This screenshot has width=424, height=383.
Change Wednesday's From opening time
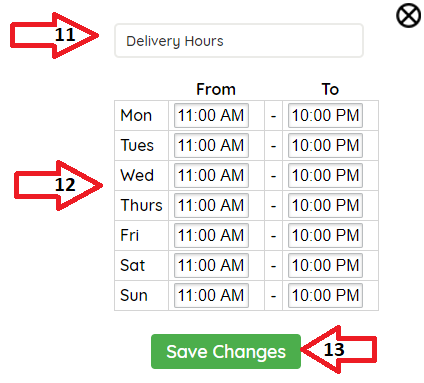(x=211, y=175)
